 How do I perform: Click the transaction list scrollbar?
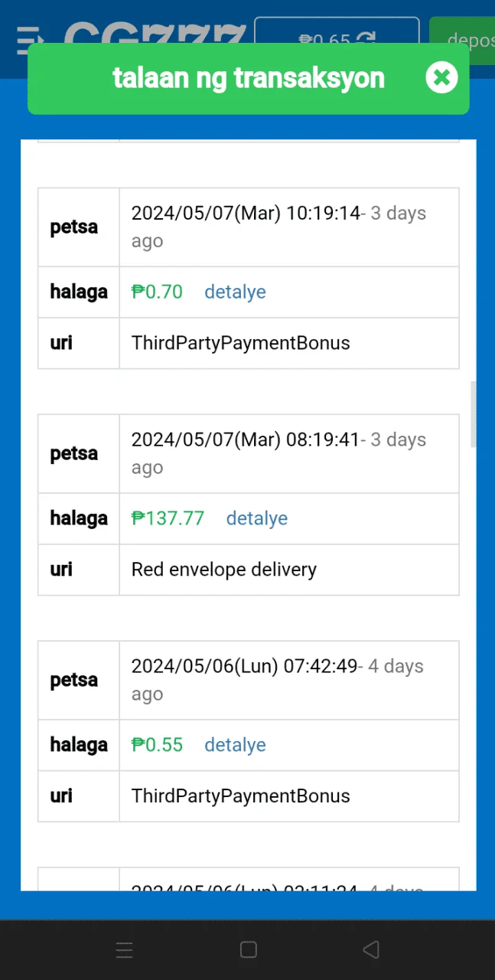pos(474,414)
